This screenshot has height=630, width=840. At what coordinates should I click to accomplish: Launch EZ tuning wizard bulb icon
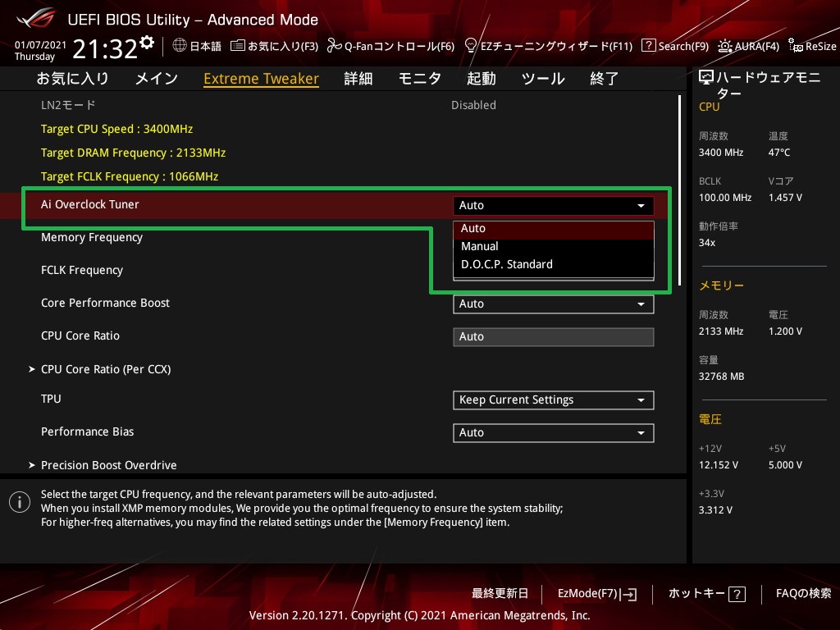470,46
